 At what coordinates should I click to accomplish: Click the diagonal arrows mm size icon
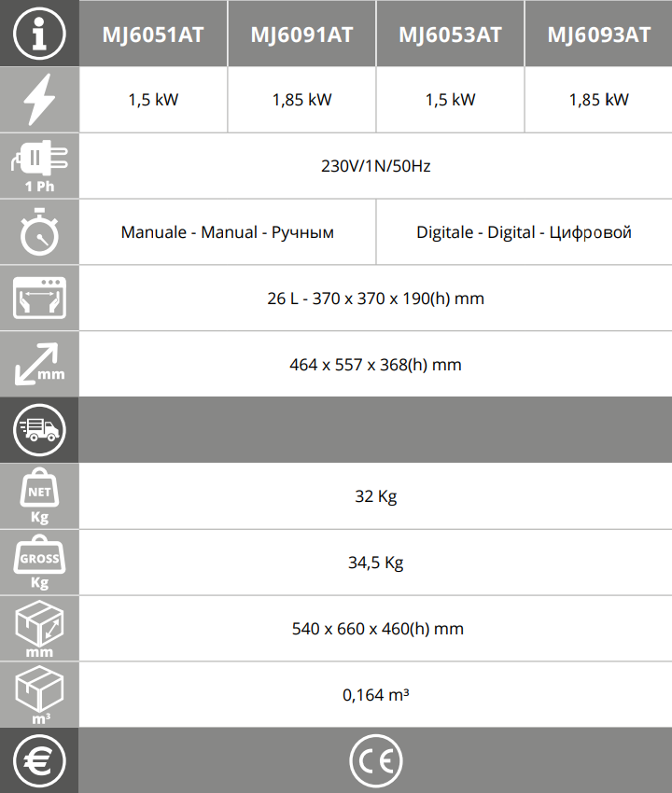point(39,364)
